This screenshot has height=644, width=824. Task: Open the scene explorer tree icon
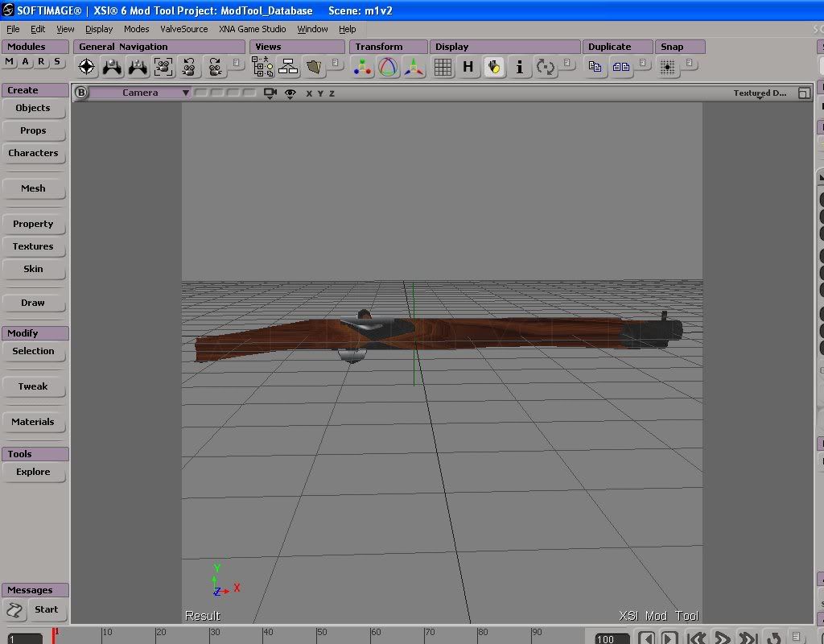pos(262,67)
